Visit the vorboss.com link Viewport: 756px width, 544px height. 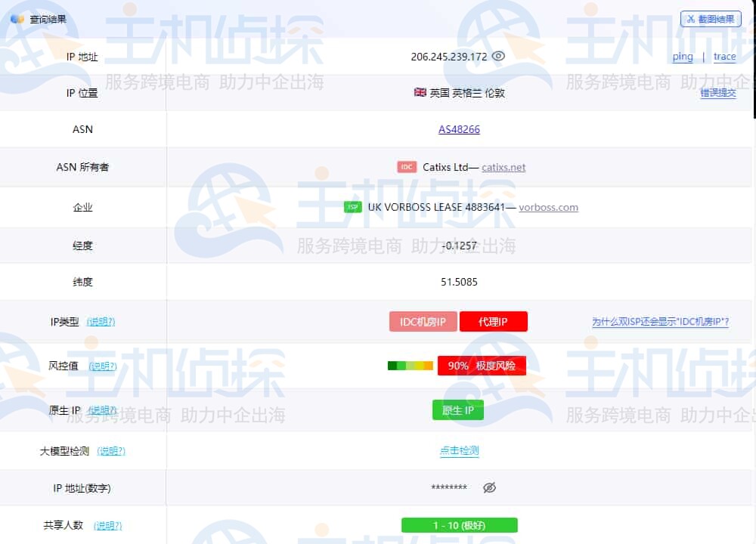[x=548, y=207]
